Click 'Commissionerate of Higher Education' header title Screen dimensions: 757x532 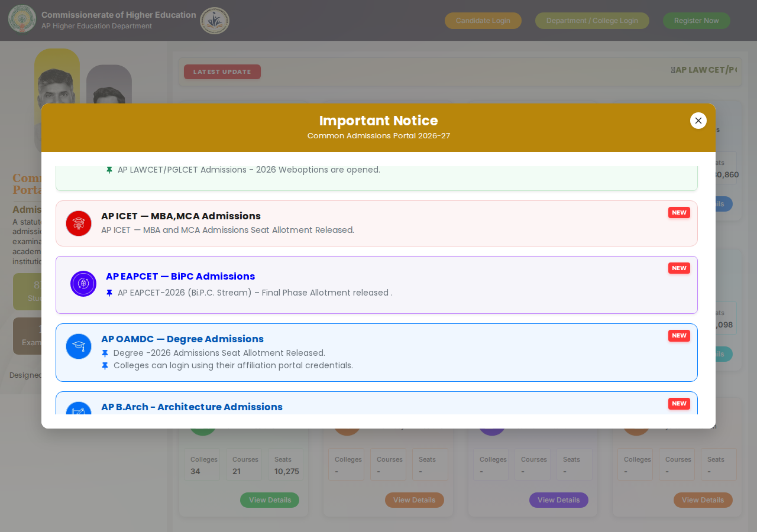[119, 15]
